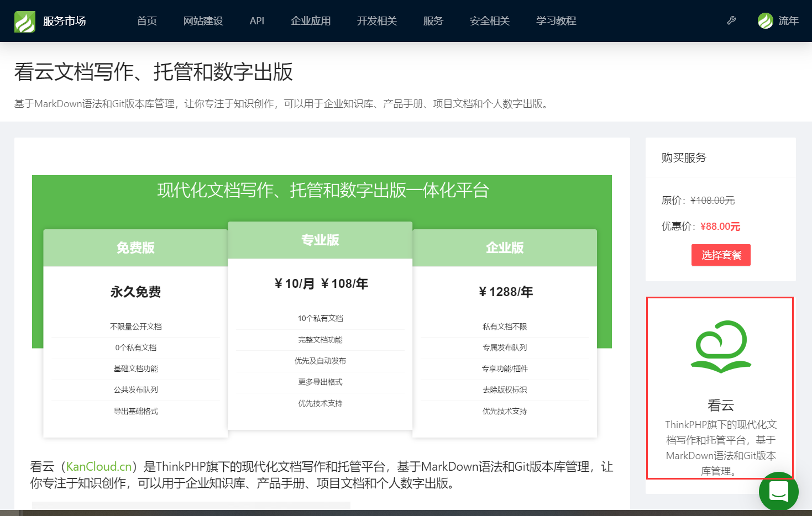Click 专属发布队列 feature row
Screen dimensions: 812x516
(505, 347)
